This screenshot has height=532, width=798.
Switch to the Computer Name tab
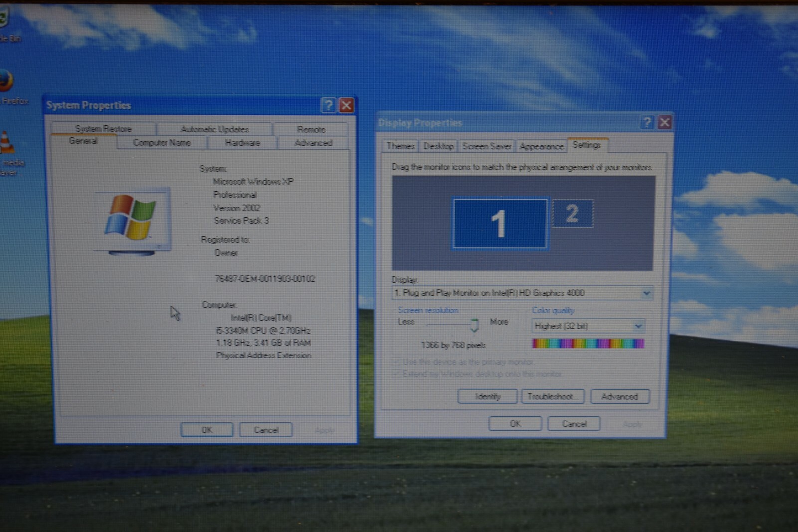[162, 143]
